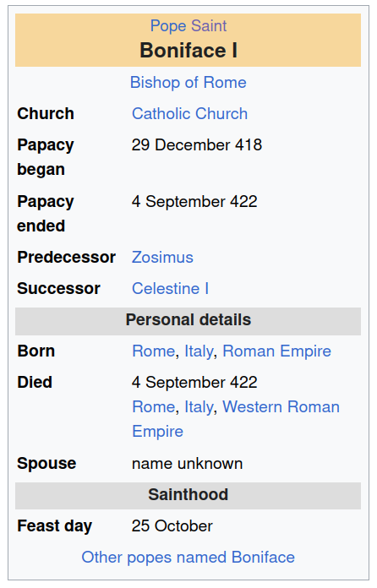Open the Roman Empire link

pyautogui.click(x=277, y=351)
